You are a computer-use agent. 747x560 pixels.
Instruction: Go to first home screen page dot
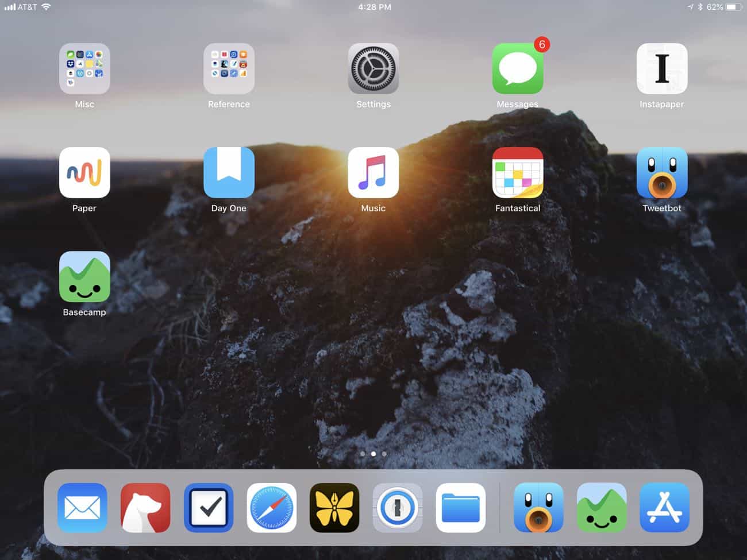pyautogui.click(x=363, y=454)
